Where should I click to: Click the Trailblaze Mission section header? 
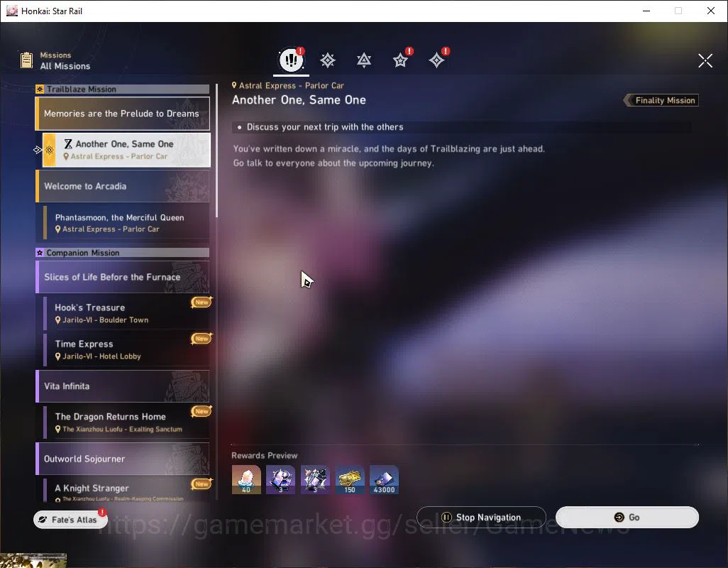pos(123,89)
